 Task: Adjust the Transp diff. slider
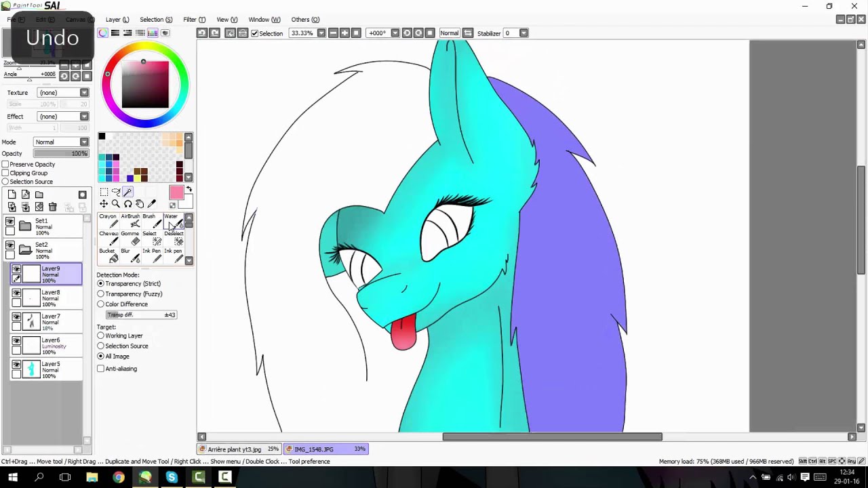142,315
